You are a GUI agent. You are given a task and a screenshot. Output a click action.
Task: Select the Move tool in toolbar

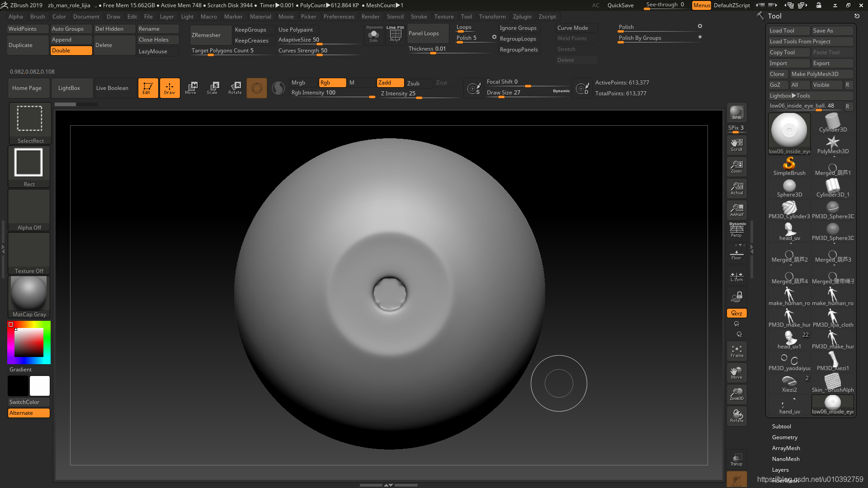[191, 88]
